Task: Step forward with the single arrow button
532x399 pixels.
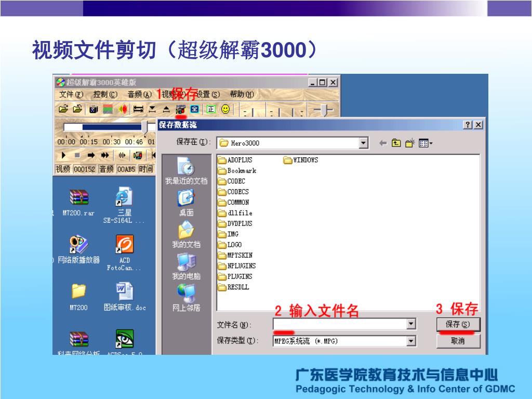Action: (x=91, y=155)
